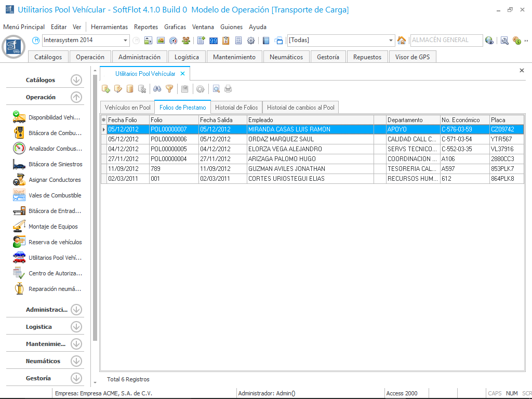532x399 pixels.
Task: Open the Reportes menu
Action: point(146,27)
